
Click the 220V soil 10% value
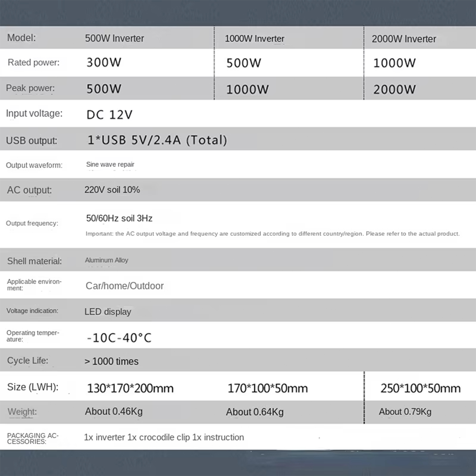112,190
